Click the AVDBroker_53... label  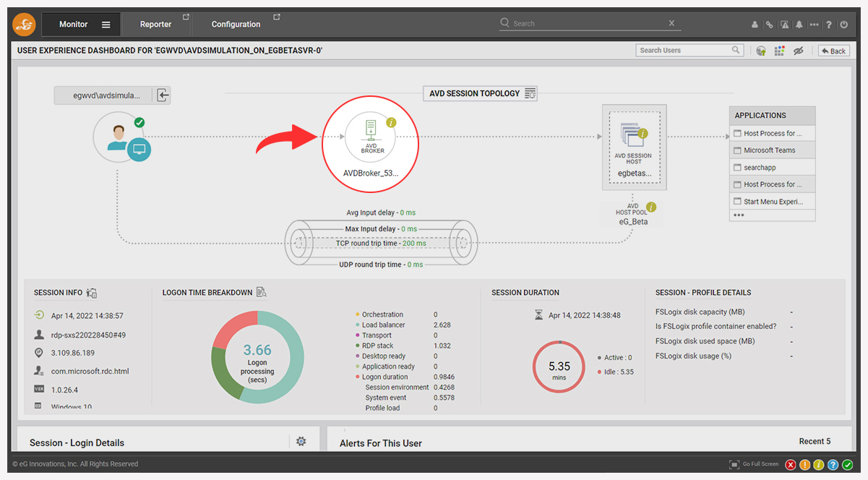point(371,173)
